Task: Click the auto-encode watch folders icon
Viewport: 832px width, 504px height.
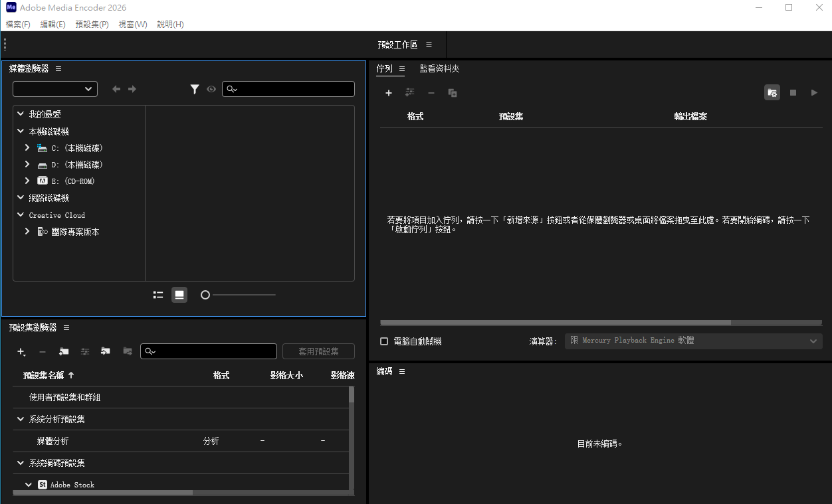Action: 772,93
